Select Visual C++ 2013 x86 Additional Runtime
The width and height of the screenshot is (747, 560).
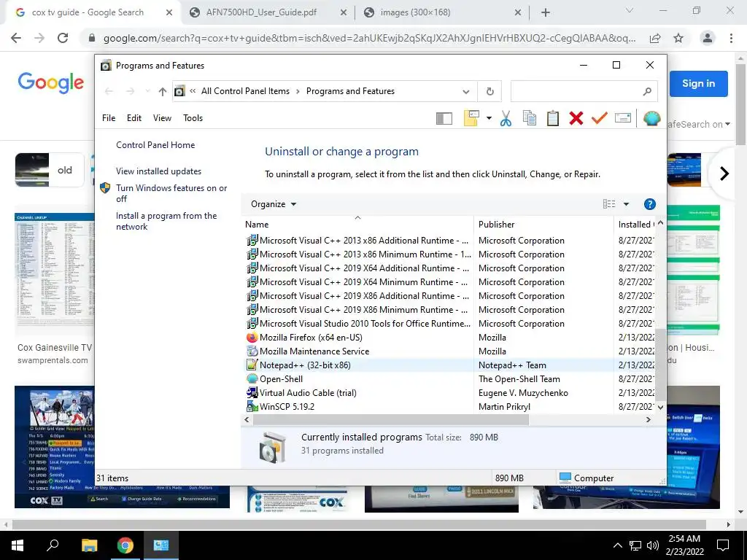point(450,241)
